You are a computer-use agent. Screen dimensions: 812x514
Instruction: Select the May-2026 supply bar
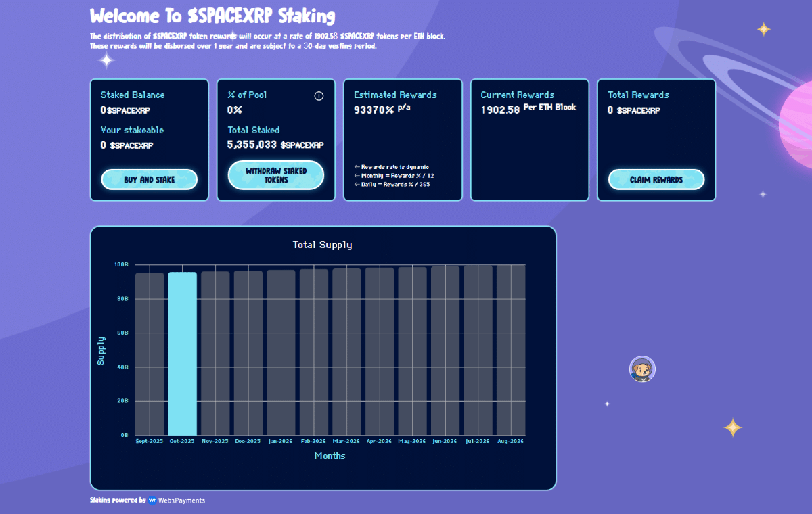(x=412, y=351)
